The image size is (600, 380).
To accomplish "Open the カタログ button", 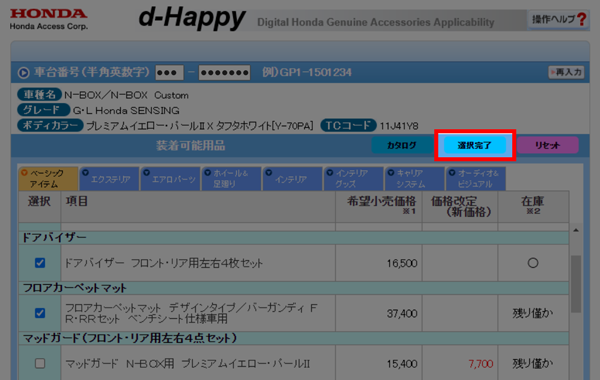I will (x=402, y=145).
